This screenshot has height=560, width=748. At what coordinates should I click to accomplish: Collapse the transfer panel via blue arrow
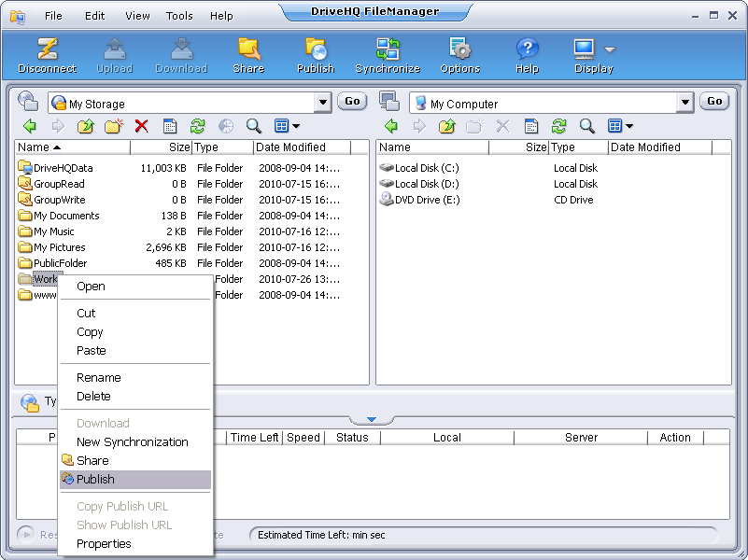[x=371, y=420]
